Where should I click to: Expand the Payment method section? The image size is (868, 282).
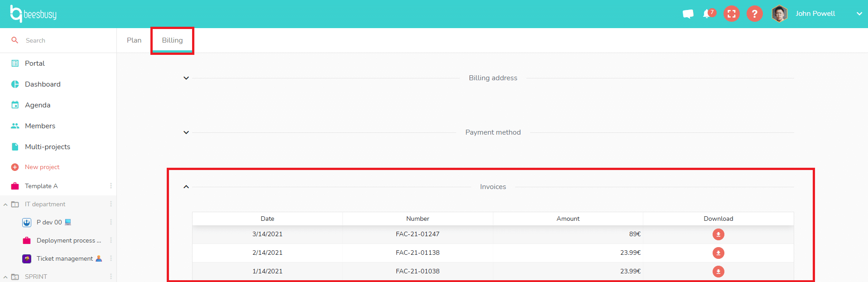point(186,132)
